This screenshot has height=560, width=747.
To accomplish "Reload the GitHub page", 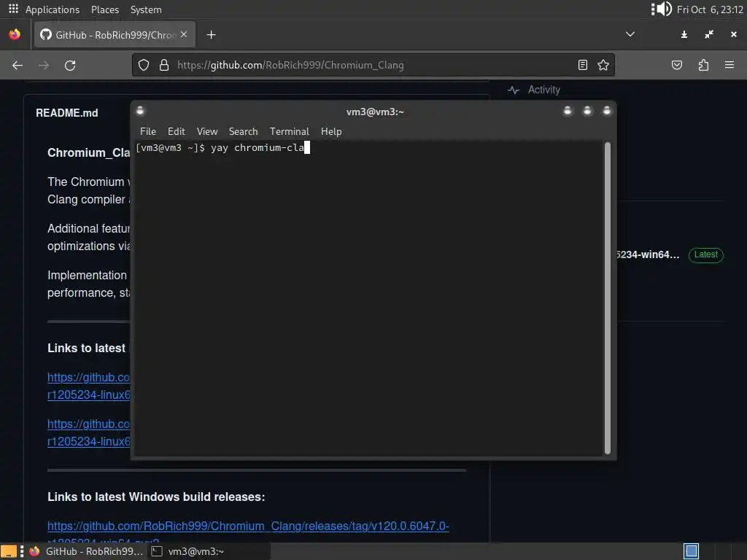I will [x=70, y=65].
